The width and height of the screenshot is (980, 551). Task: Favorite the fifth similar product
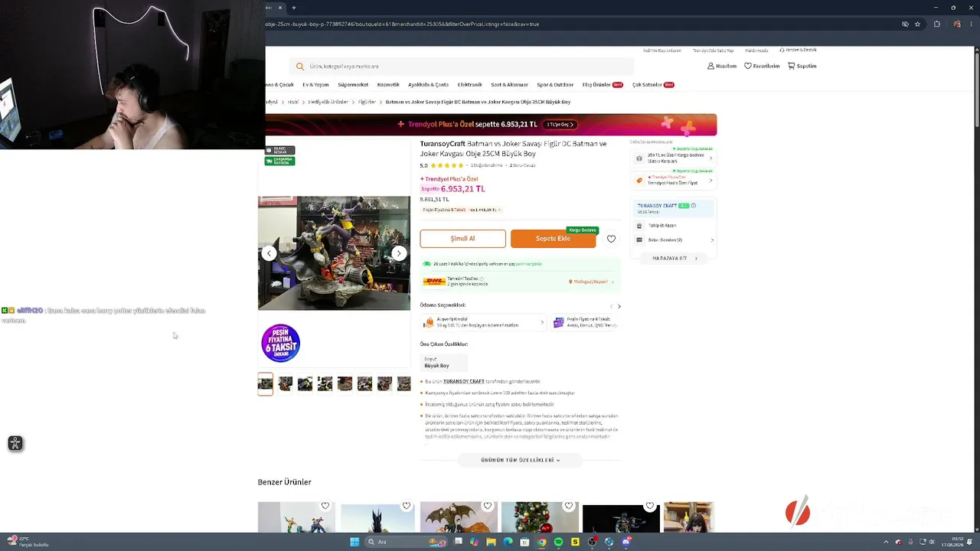650,506
